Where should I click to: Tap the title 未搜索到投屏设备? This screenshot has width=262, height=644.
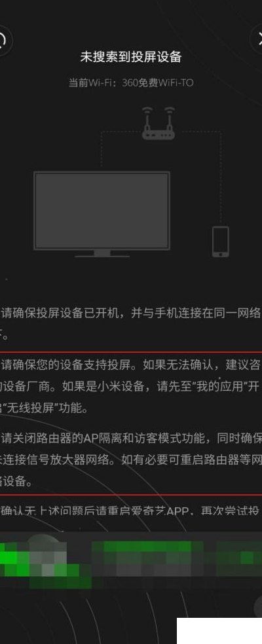click(x=131, y=57)
